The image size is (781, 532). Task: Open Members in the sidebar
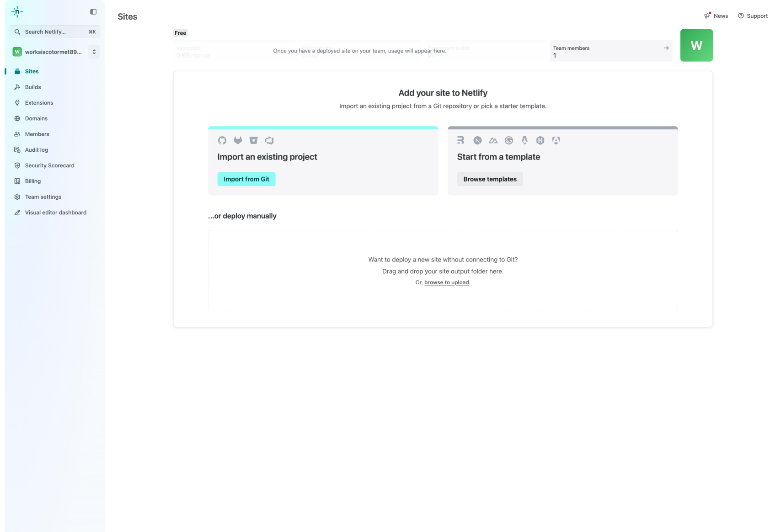[54, 134]
